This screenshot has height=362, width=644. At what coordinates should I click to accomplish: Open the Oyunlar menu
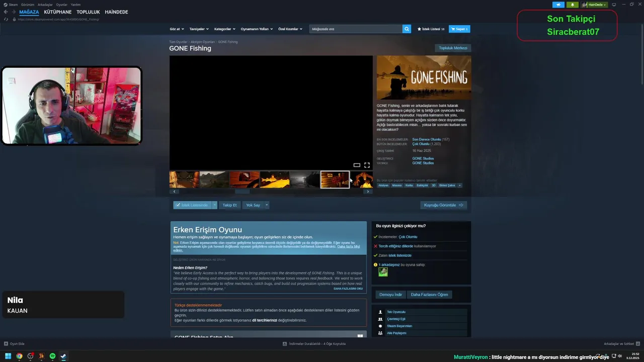point(62,5)
